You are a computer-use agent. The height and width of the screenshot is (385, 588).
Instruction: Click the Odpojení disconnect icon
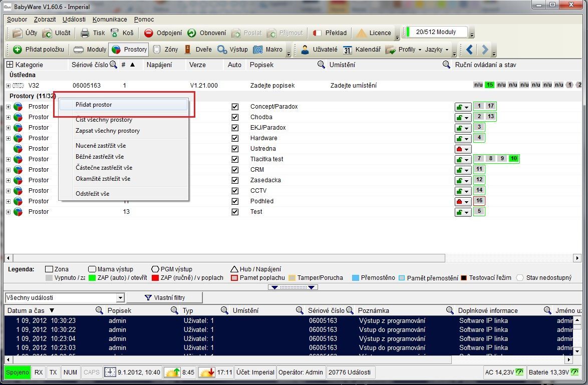149,33
